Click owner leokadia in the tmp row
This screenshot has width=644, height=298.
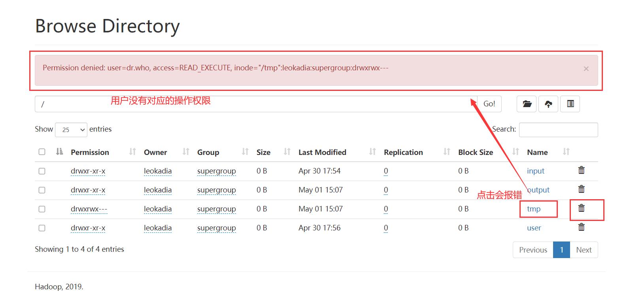[158, 209]
